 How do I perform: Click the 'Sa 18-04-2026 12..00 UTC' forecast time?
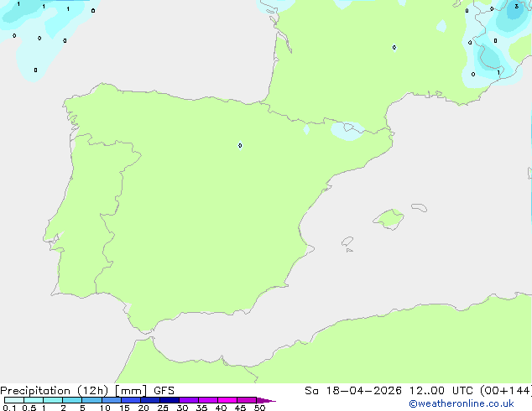point(390,391)
